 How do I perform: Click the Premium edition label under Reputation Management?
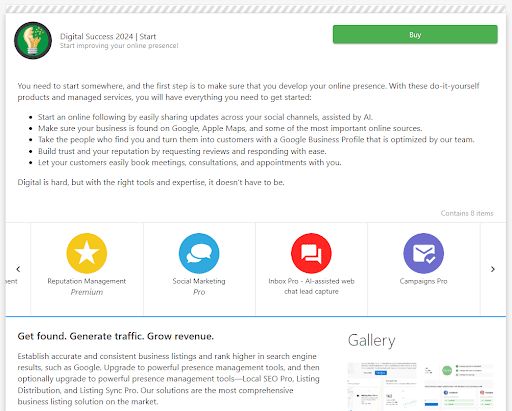87,292
